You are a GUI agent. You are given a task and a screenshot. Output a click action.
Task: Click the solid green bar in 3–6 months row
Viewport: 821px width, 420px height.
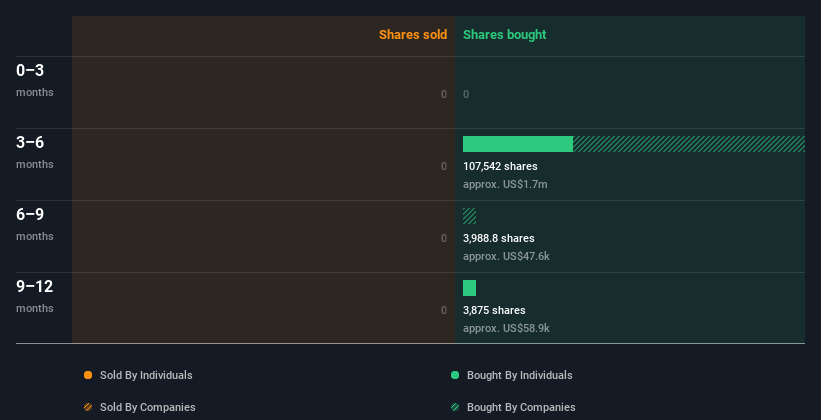518,144
